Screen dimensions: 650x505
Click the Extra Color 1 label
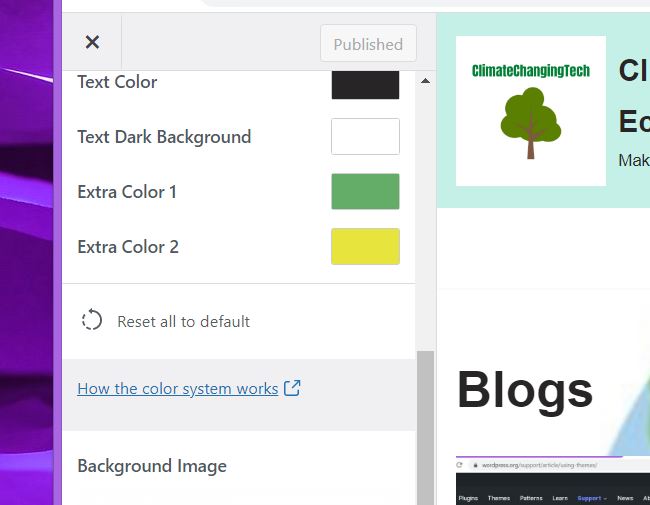[127, 192]
